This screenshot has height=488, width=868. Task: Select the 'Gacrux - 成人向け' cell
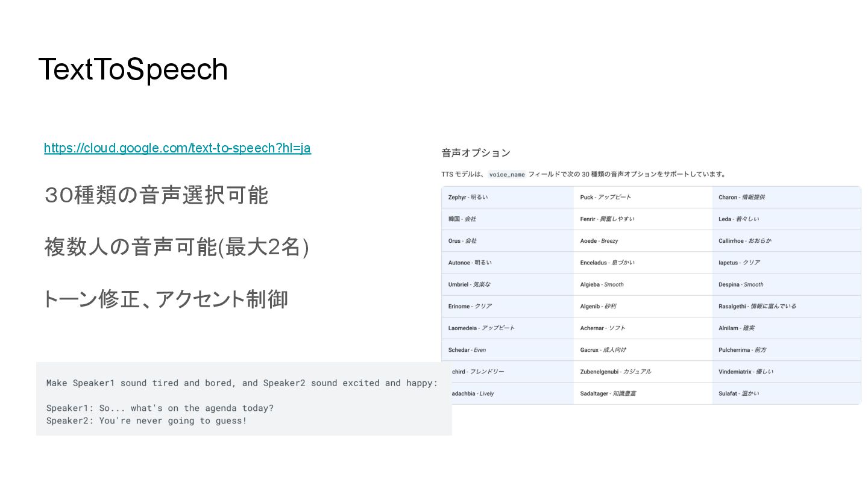click(x=643, y=349)
